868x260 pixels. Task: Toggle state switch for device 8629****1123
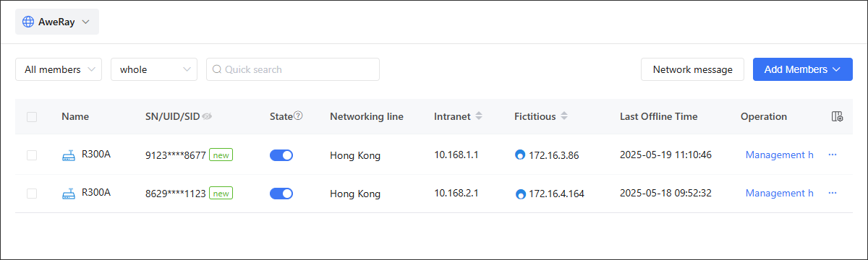pyautogui.click(x=281, y=193)
